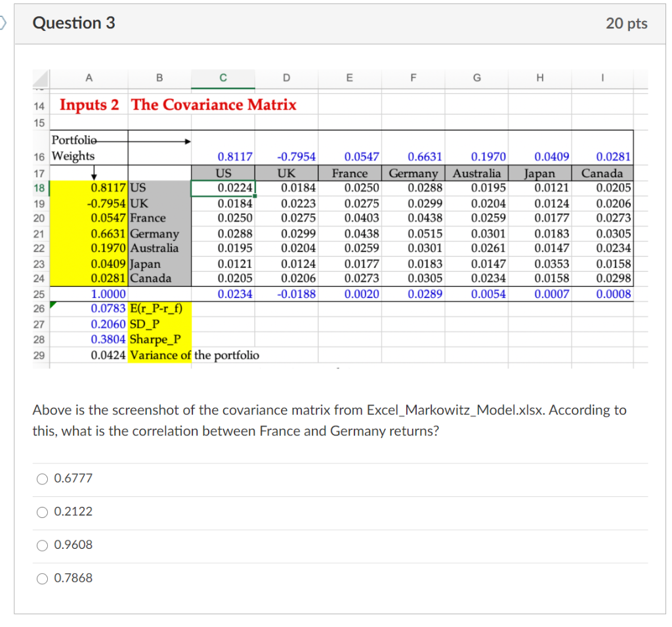The height and width of the screenshot is (627, 672).
Task: Select the 0.6777 answer option
Action: 42,479
